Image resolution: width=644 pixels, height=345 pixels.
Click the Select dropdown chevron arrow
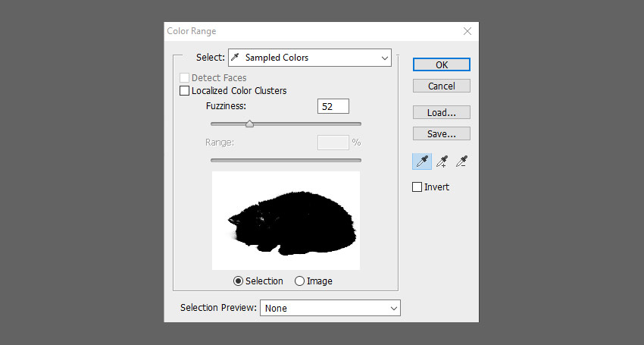point(384,58)
